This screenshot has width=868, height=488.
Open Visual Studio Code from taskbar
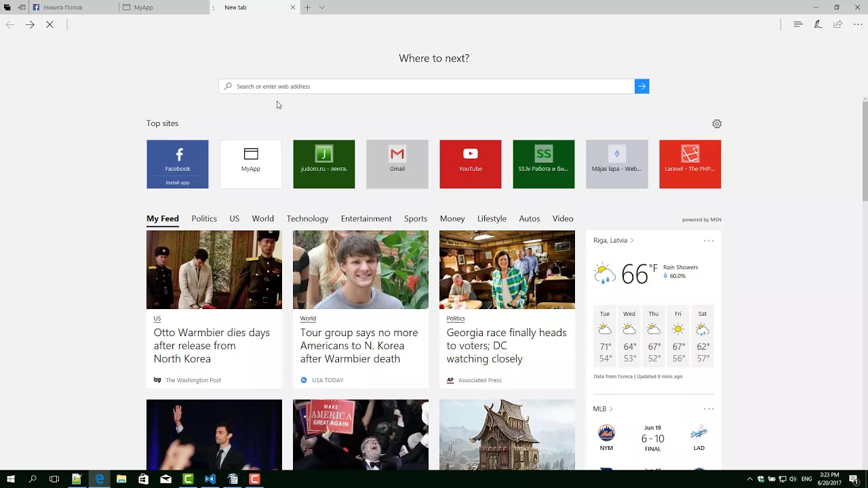pos(210,479)
